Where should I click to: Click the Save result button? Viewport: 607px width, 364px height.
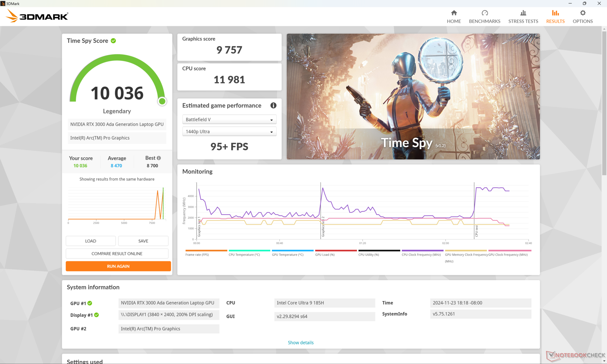(x=143, y=241)
